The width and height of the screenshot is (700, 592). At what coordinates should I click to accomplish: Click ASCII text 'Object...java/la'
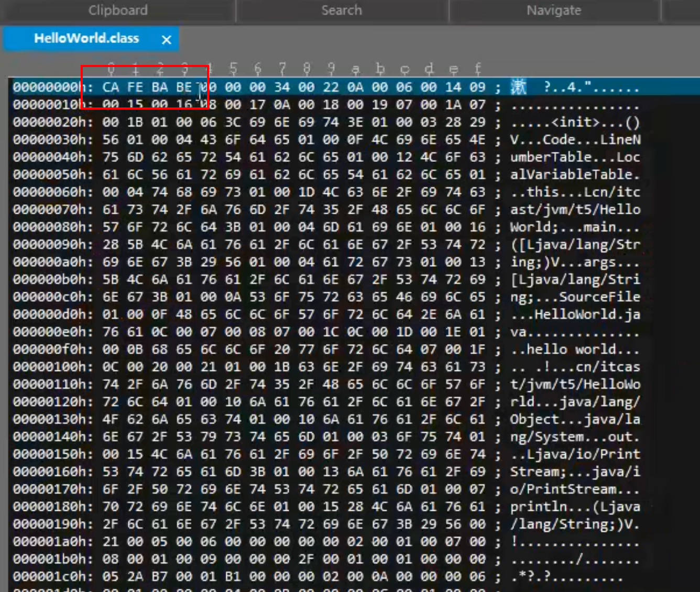pos(575,419)
